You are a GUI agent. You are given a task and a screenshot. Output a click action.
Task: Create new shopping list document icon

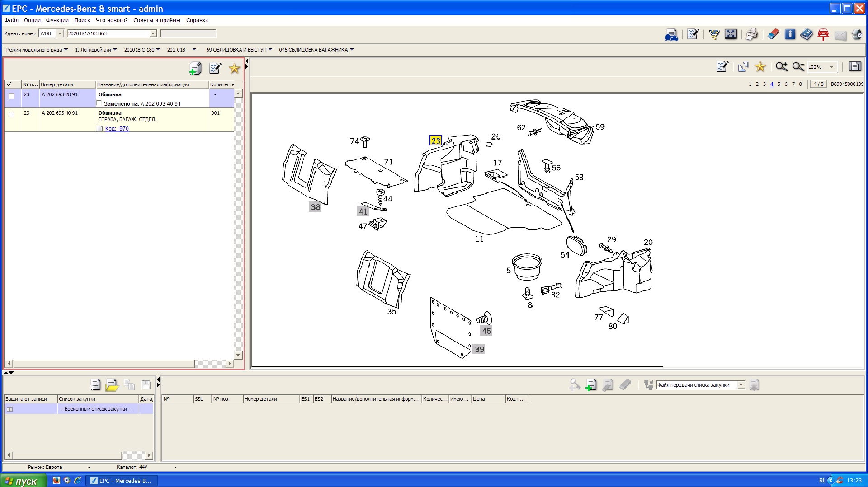coord(95,384)
